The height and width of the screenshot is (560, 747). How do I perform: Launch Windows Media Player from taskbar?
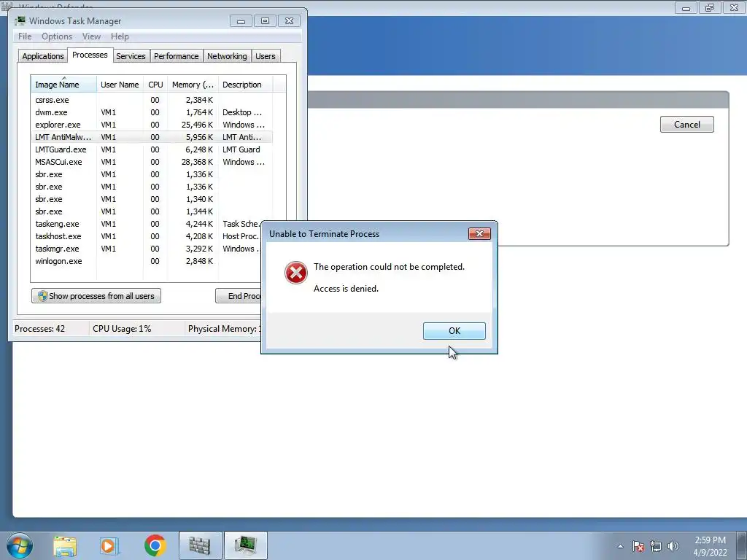109,545
